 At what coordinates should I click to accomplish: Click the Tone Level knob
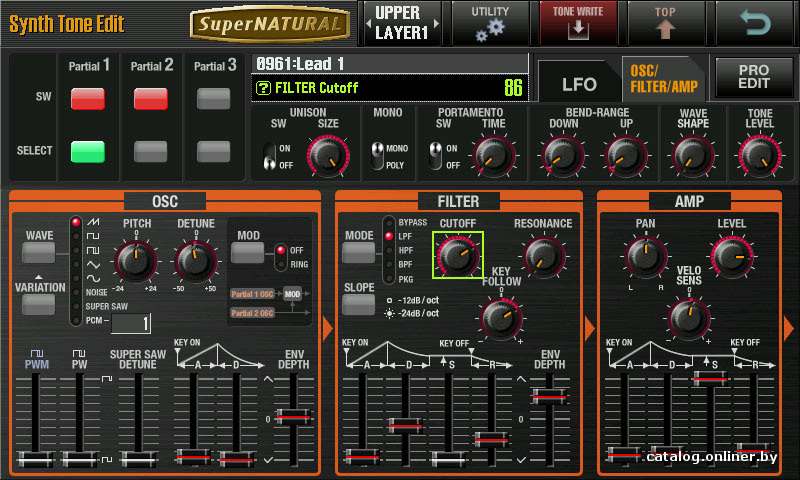(760, 156)
